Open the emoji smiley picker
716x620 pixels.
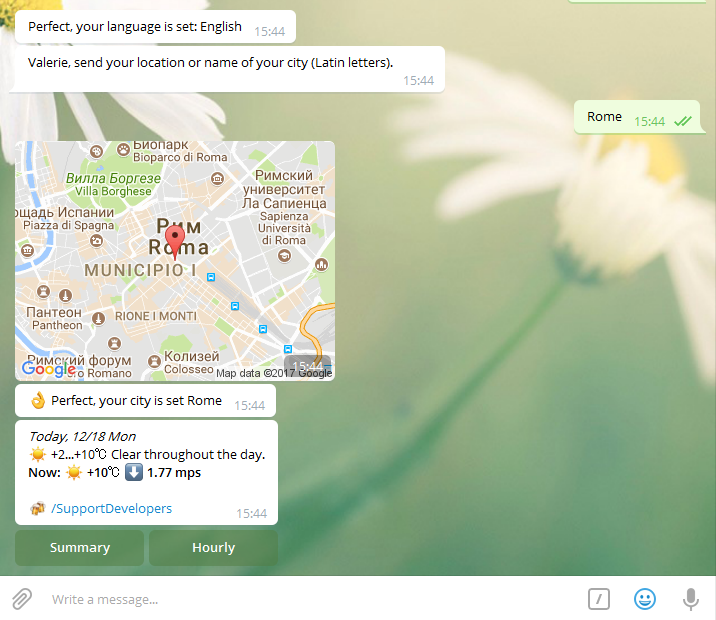click(645, 599)
